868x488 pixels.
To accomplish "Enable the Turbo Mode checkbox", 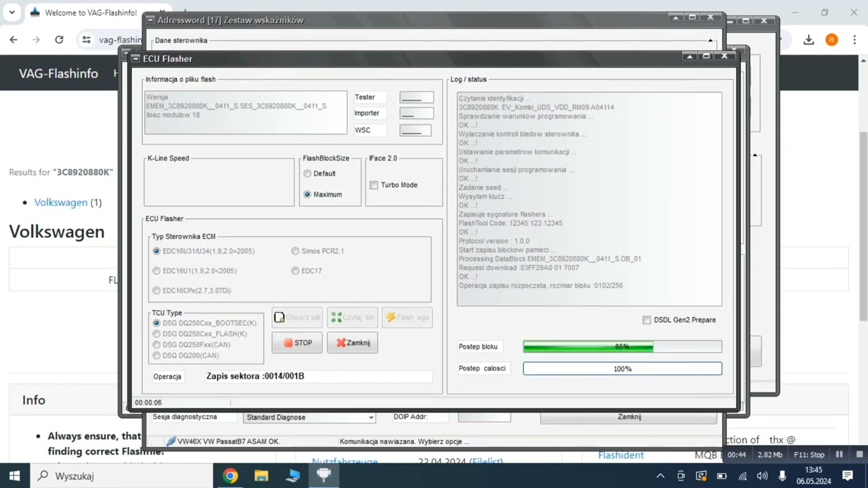I will coord(374,185).
